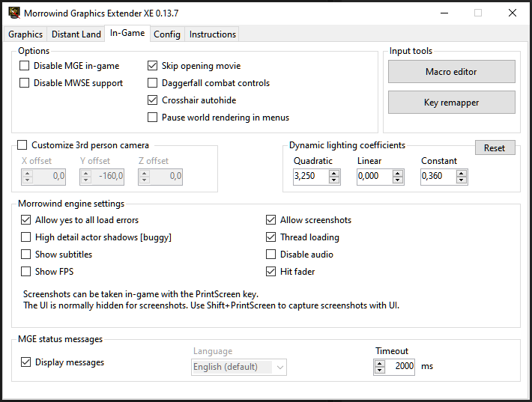The height and width of the screenshot is (402, 532).
Task: Toggle Skip opening movie option
Action: pyautogui.click(x=153, y=66)
